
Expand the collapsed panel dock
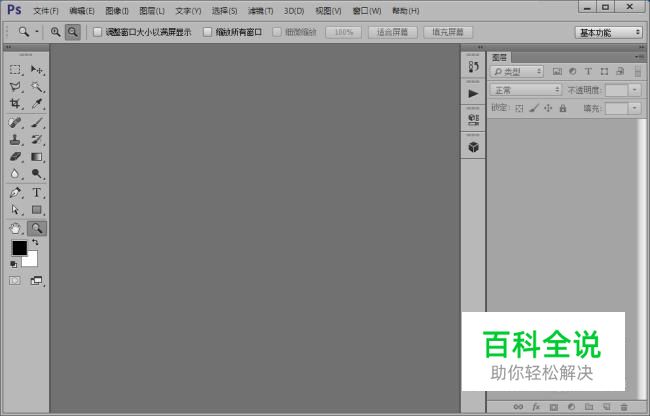pyautogui.click(x=480, y=47)
